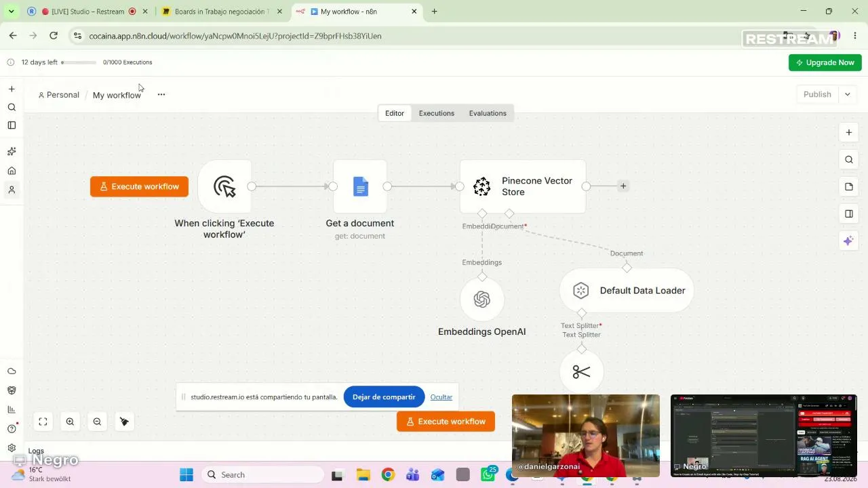
Task: Open search from the n8n left sidebar
Action: 12,107
